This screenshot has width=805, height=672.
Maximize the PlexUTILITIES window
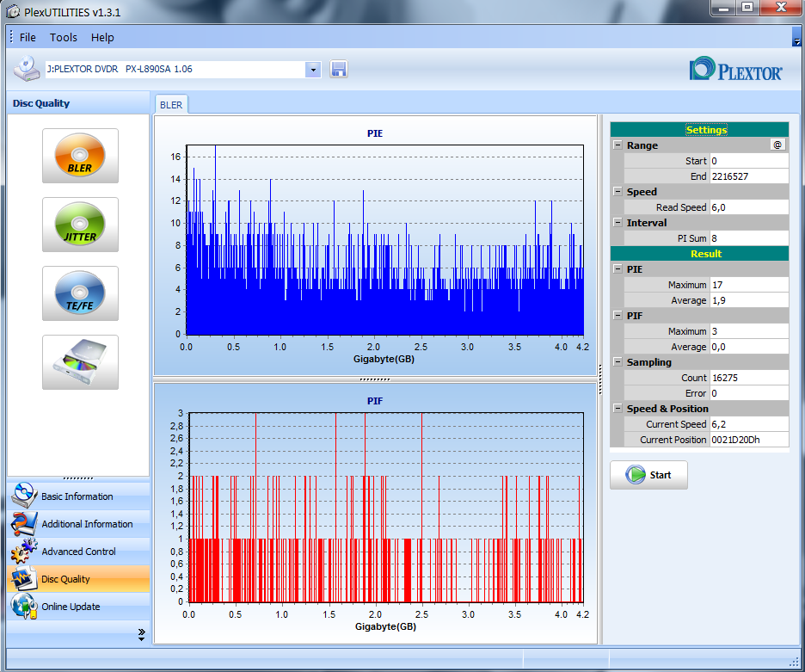point(747,8)
